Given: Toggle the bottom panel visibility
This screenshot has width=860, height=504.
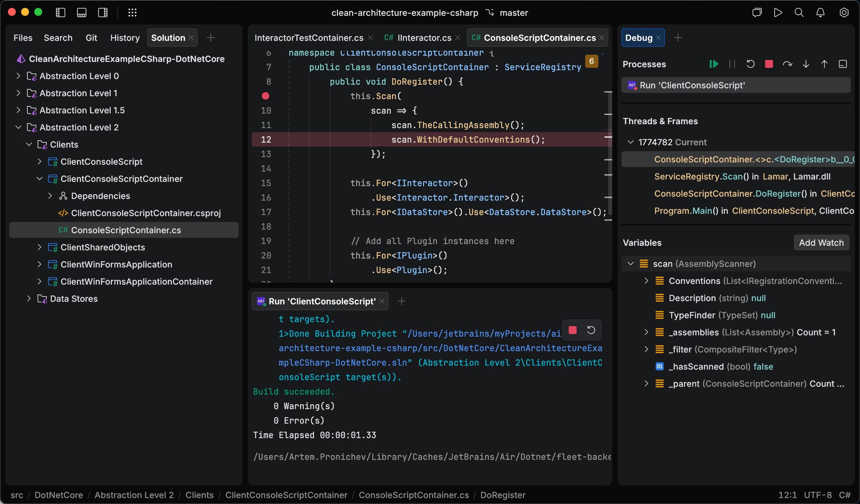Looking at the screenshot, I should tap(82, 13).
